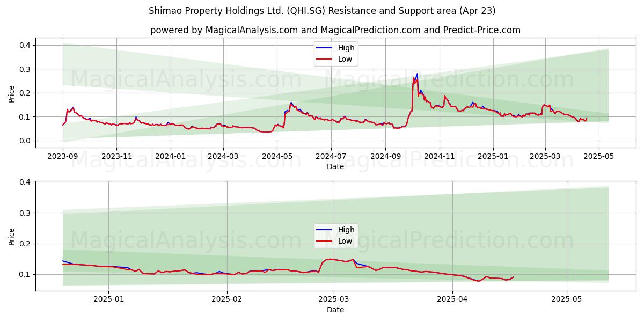Click the Price axis label of top chart
This screenshot has height=322, width=644.
(12, 93)
